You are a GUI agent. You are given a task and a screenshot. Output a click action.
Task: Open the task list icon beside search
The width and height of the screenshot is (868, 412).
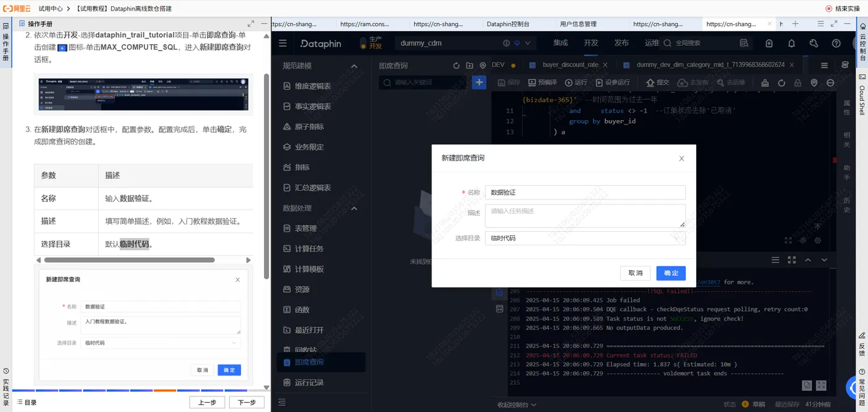coord(744,43)
